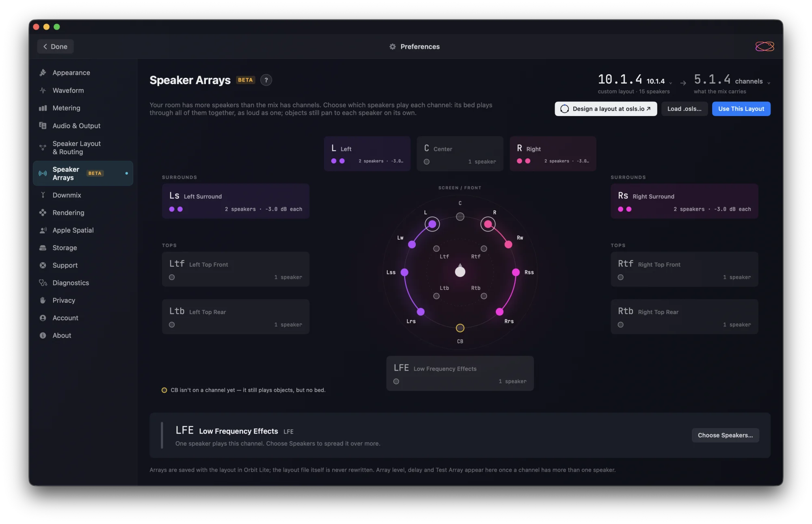Click the Metering bars icon
The height and width of the screenshot is (524, 812).
pos(43,108)
